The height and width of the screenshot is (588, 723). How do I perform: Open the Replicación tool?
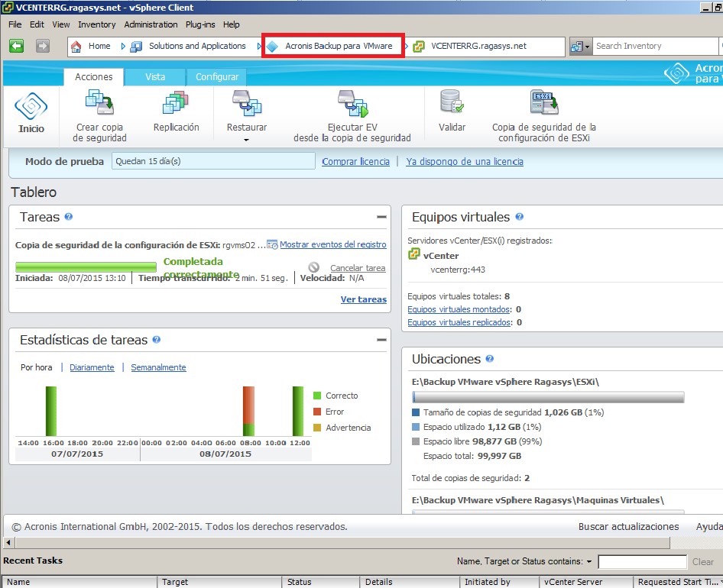coord(176,104)
